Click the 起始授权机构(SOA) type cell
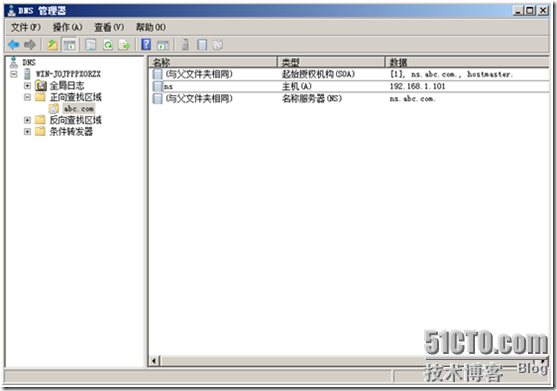Viewport: 557px width, 391px height. coord(318,74)
